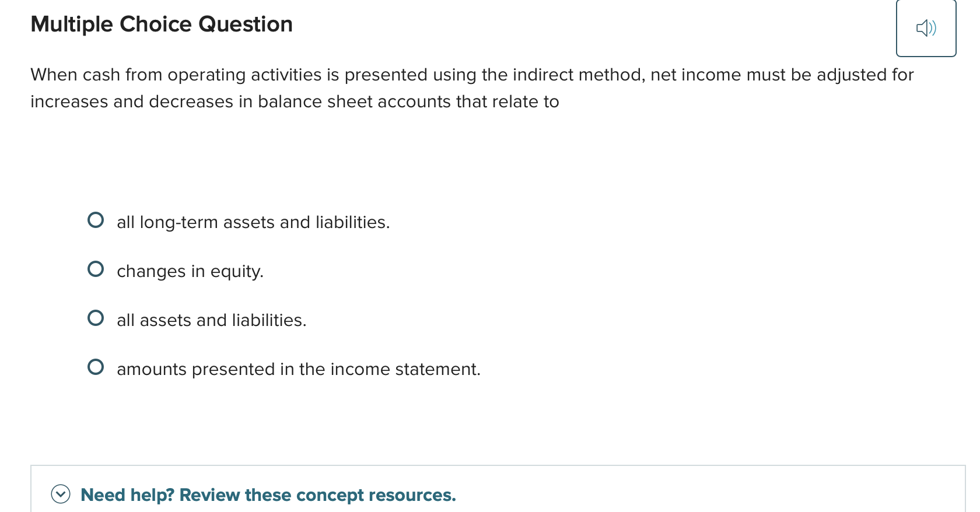Viewport: 980px width, 512px height.
Task: Select all long-term assets and liabilities option
Action: [96, 220]
